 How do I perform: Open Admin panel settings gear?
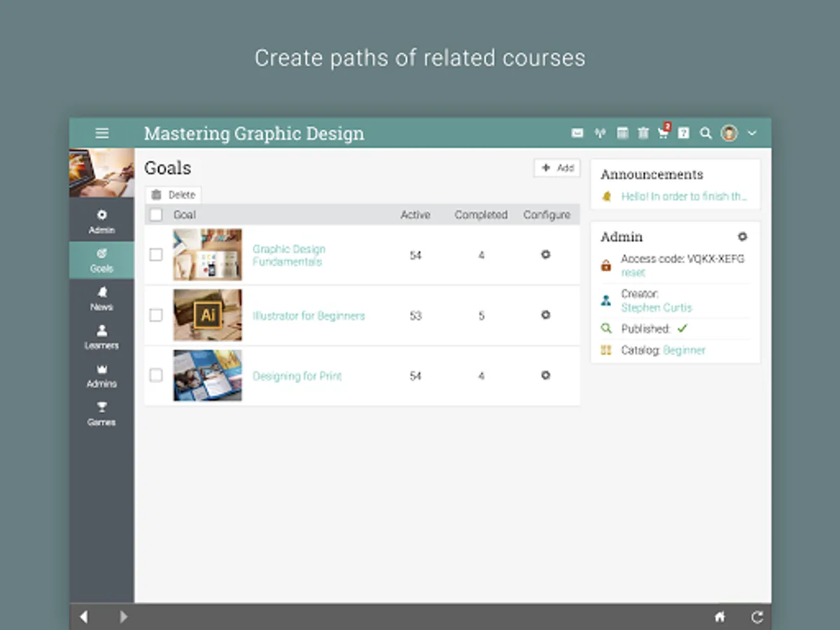coord(743,237)
